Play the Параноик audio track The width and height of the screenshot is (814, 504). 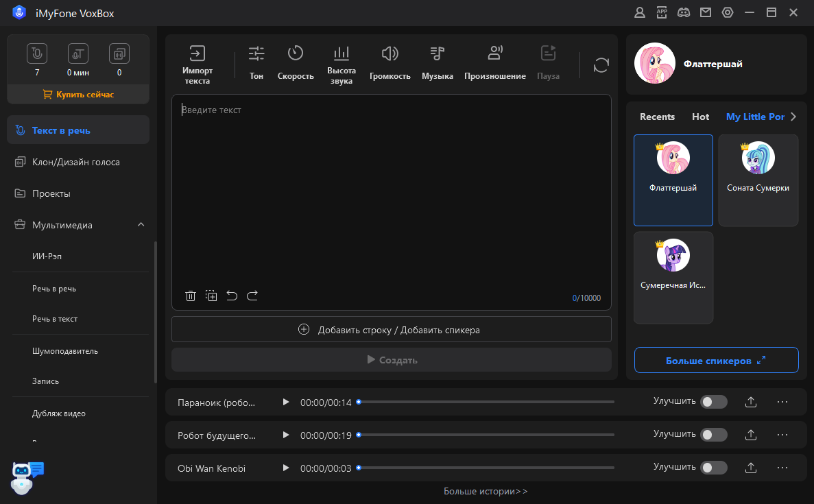click(x=285, y=402)
